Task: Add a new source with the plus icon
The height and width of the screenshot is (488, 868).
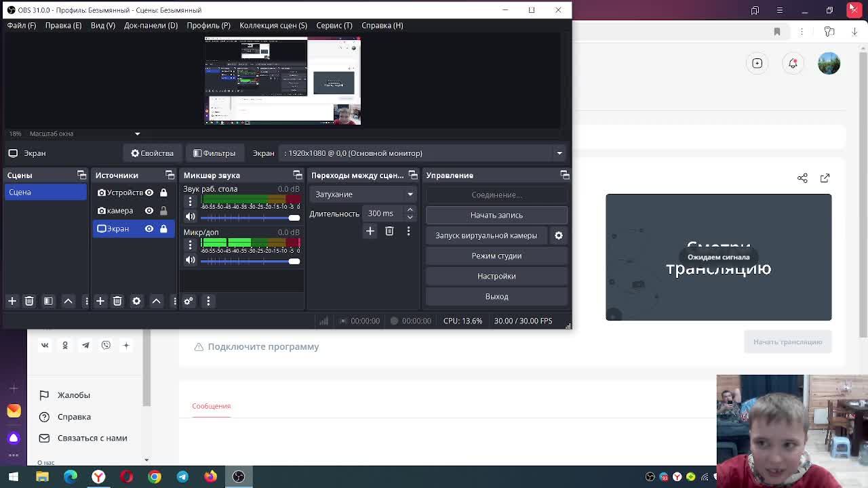Action: pos(100,301)
